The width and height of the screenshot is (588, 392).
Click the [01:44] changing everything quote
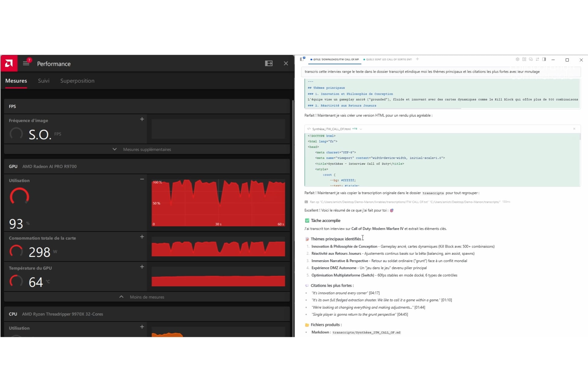point(368,307)
